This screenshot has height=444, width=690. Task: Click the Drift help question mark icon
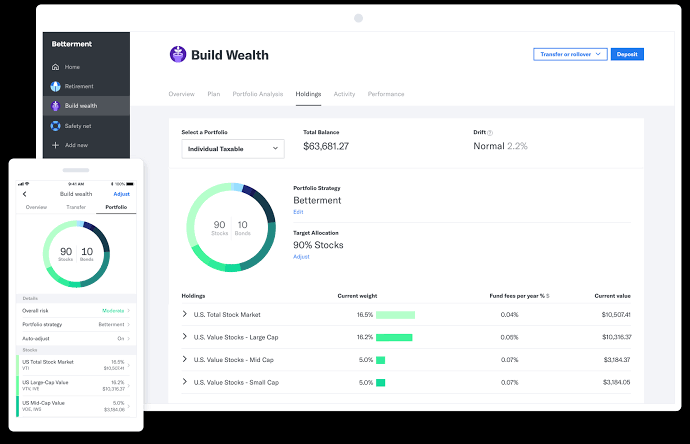(x=490, y=132)
